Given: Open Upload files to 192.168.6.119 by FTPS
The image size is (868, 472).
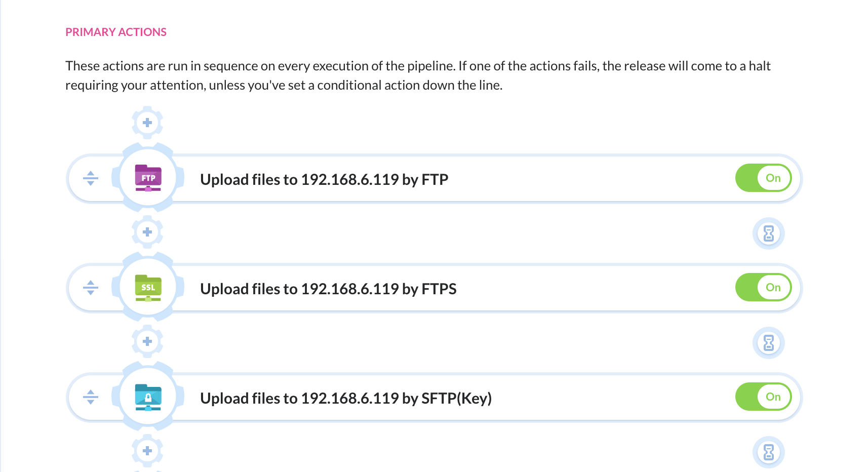Looking at the screenshot, I should click(x=328, y=289).
